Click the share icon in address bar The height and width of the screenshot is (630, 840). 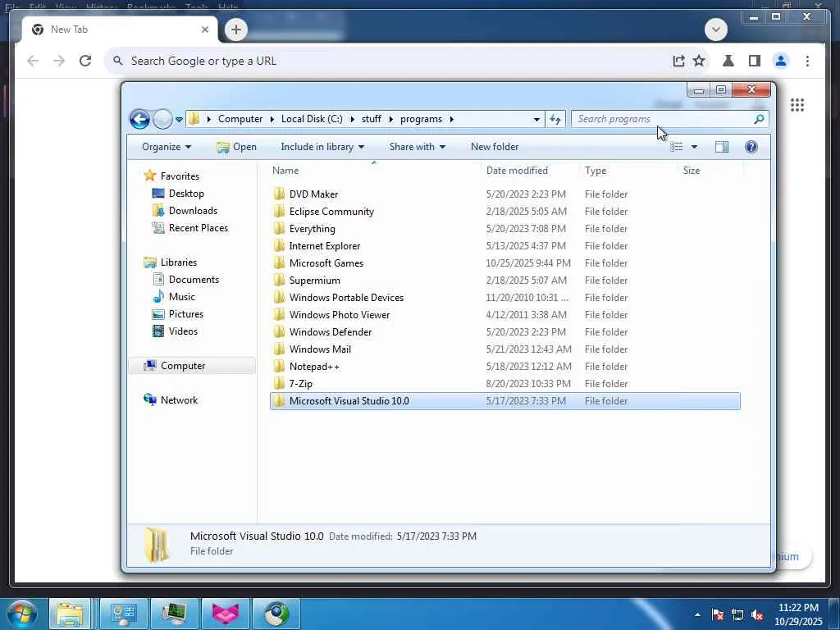[x=678, y=61]
